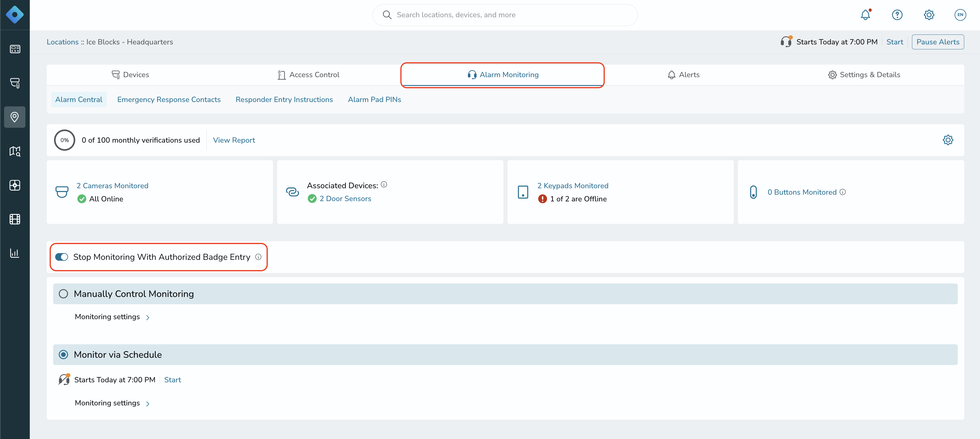Select Manually Control Monitoring
The width and height of the screenshot is (980, 439).
point(64,293)
